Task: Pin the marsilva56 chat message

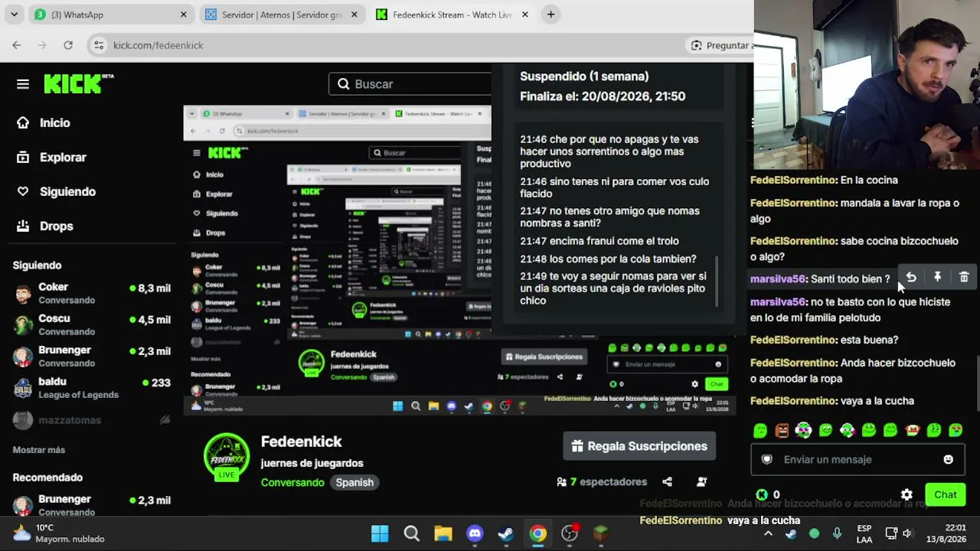Action: 937,278
